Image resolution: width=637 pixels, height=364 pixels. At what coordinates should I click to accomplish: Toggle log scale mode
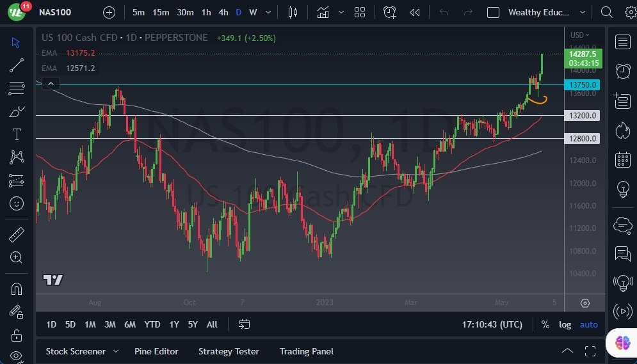click(565, 324)
